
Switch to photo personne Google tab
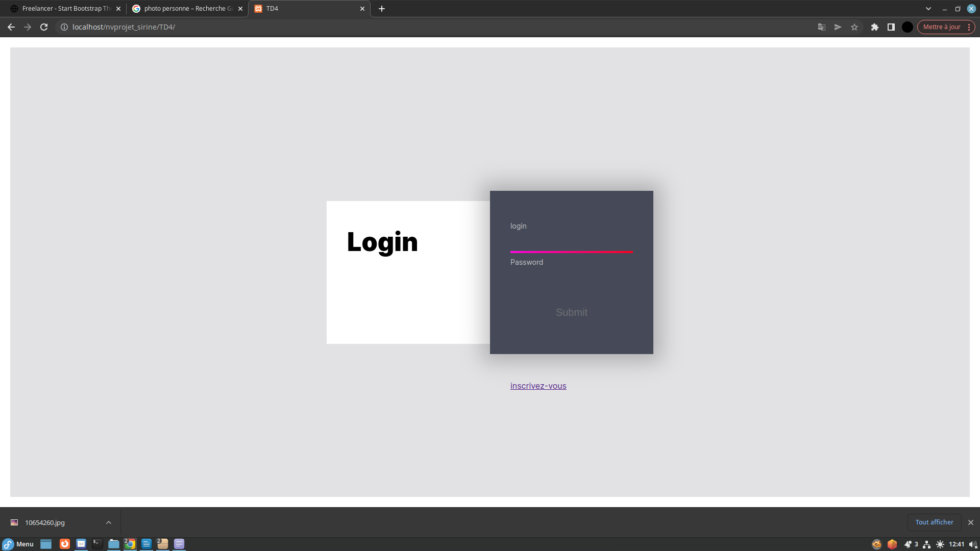pos(186,9)
